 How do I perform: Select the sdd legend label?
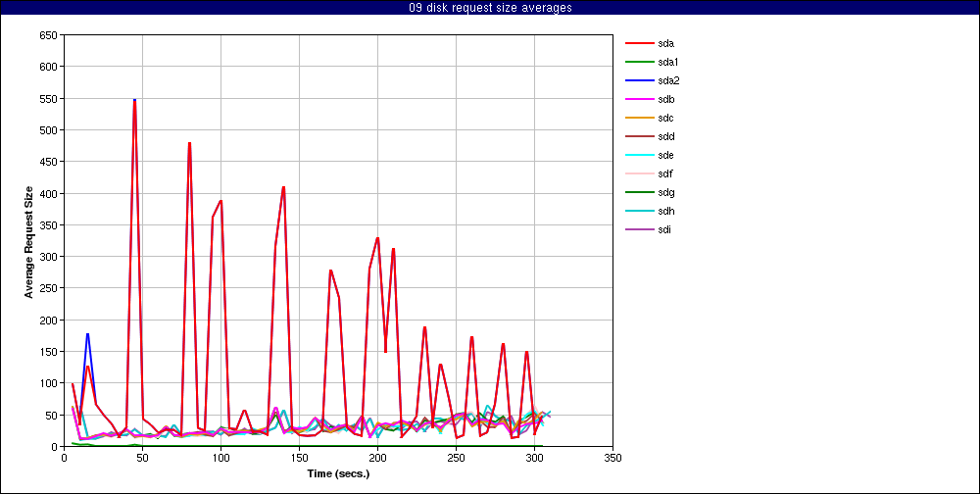(x=665, y=136)
